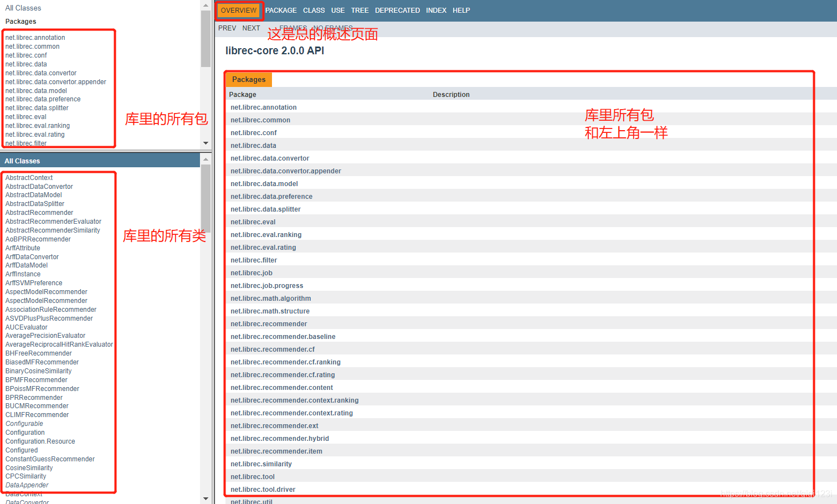The height and width of the screenshot is (504, 837).
Task: Open net.librec.recommender.cf.ranking in Packages table
Action: point(286,362)
